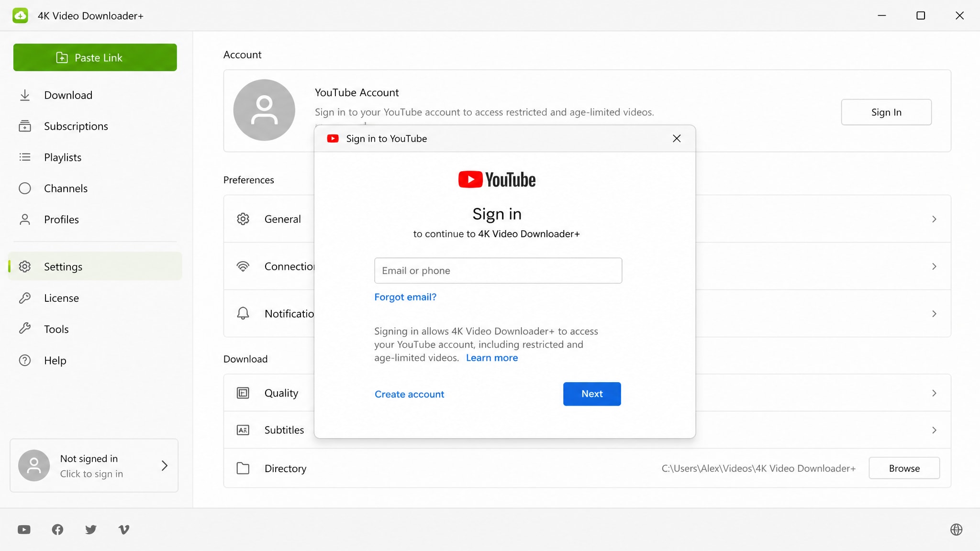Viewport: 980px width, 551px height.
Task: Click the YouTube logo in dialog
Action: (x=497, y=179)
